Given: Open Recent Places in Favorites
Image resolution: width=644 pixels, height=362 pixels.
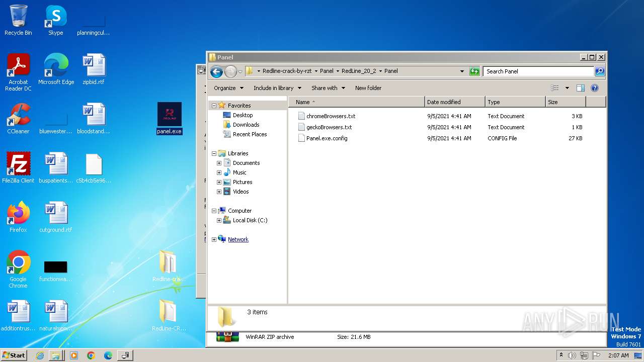Looking at the screenshot, I should point(250,134).
